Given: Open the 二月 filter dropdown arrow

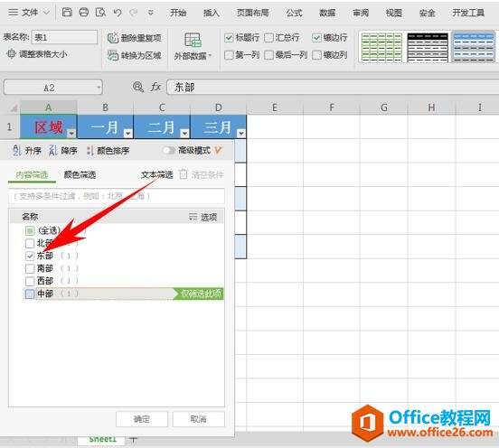Looking at the screenshot, I should [184, 134].
